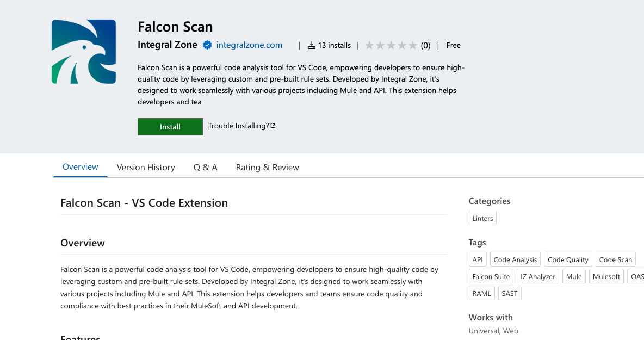Select the API tag
Image resolution: width=644 pixels, height=340 pixels.
click(x=478, y=260)
